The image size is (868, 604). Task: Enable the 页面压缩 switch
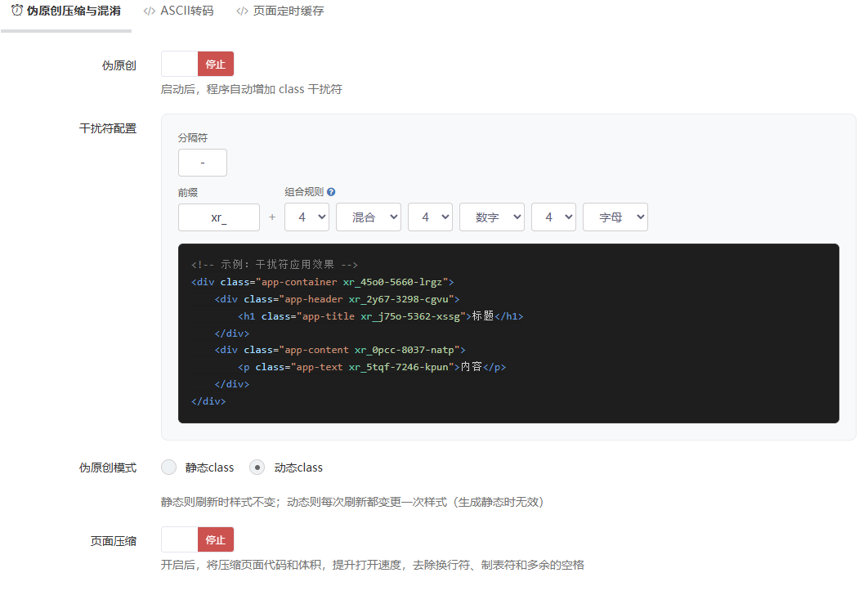click(x=198, y=539)
